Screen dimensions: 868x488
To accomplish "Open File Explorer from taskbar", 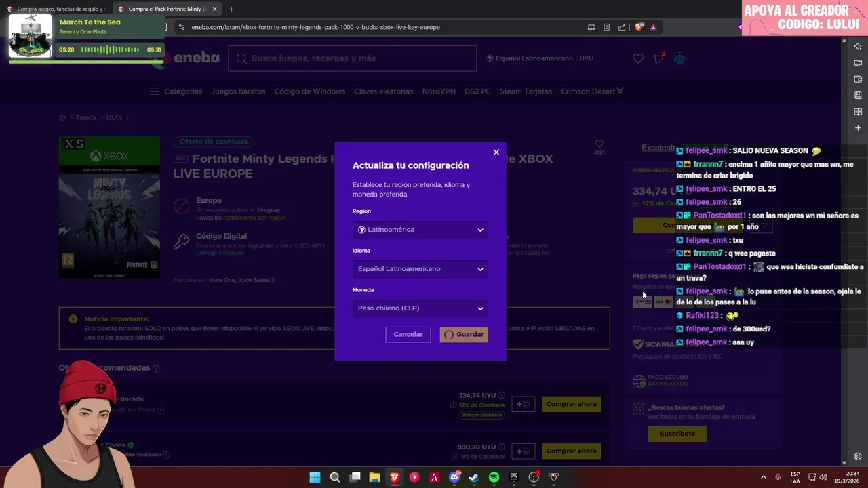I will click(x=374, y=477).
